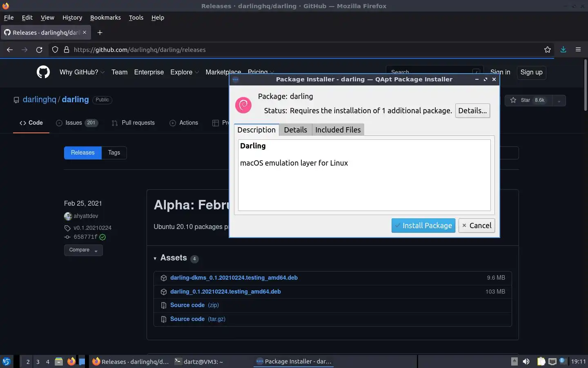Click the volume speaker tray icon
588x368 pixels.
526,361
